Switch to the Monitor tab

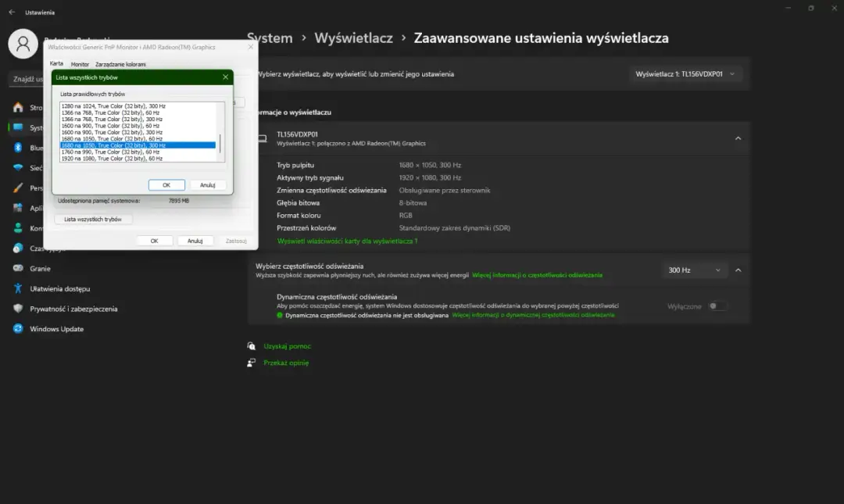point(80,64)
